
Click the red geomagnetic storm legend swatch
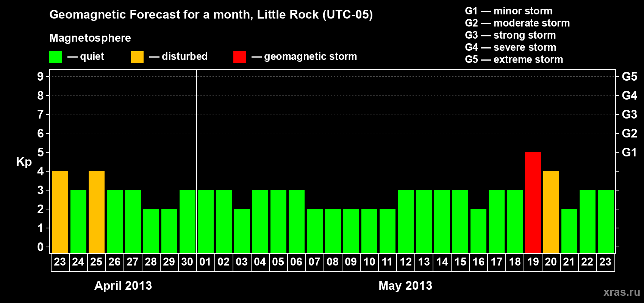click(x=240, y=57)
